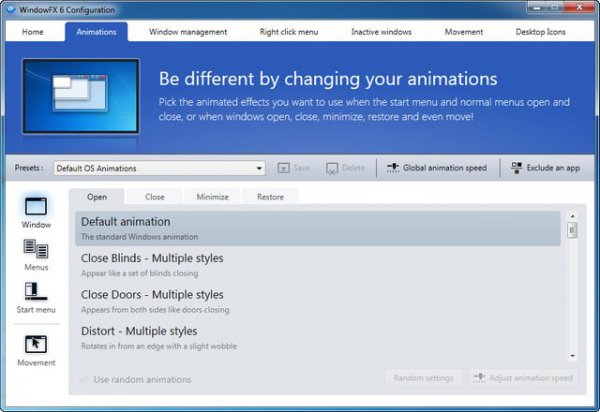The image size is (600, 412).
Task: Switch to the Animations tab
Action: coord(96,32)
